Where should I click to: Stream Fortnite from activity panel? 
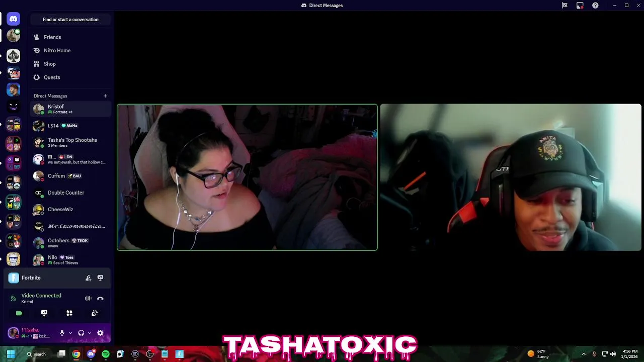[x=100, y=278]
